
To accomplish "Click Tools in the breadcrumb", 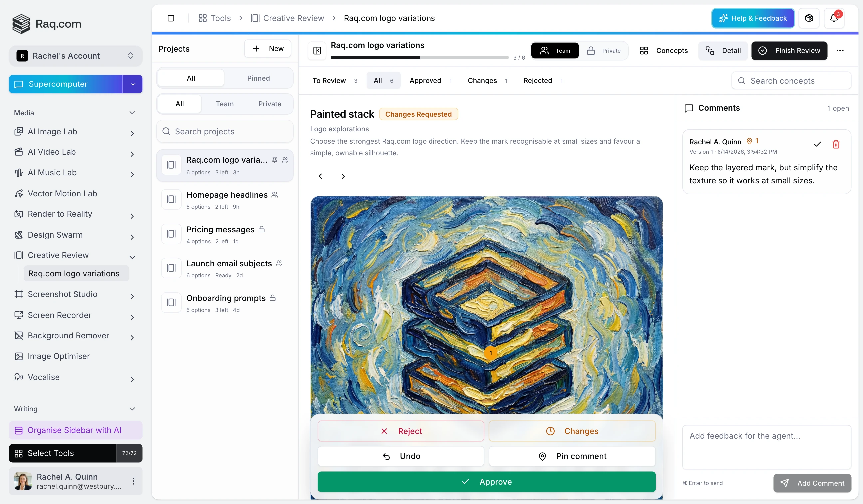I will point(215,18).
